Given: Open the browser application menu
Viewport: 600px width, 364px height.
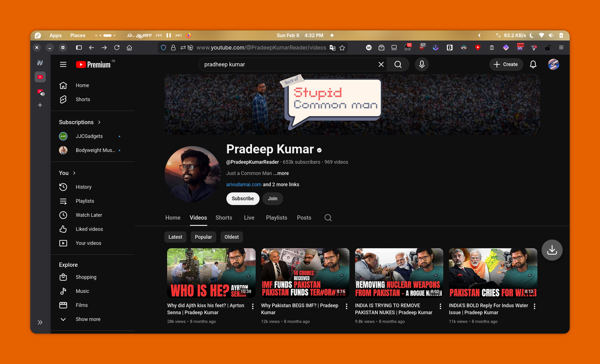Looking at the screenshot, I should coord(561,48).
